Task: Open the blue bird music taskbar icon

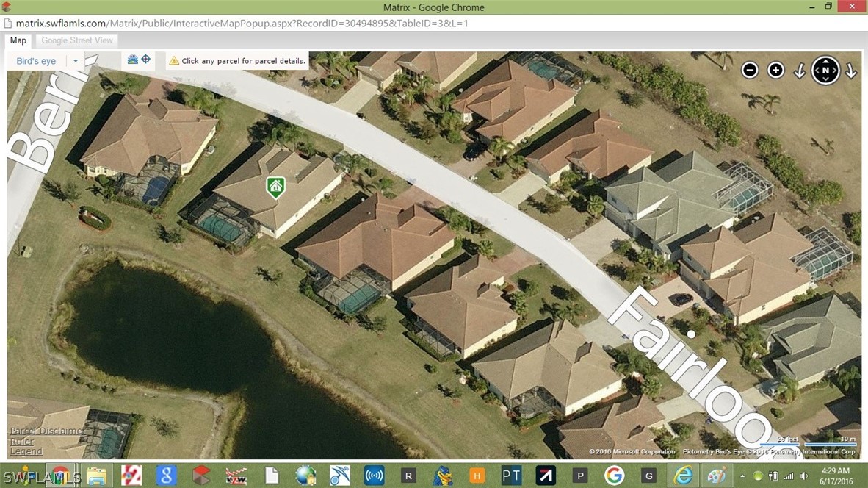Action: point(340,476)
